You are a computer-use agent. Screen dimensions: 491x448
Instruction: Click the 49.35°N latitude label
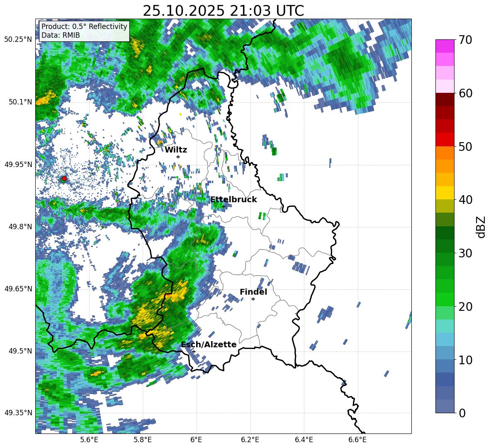(18, 413)
